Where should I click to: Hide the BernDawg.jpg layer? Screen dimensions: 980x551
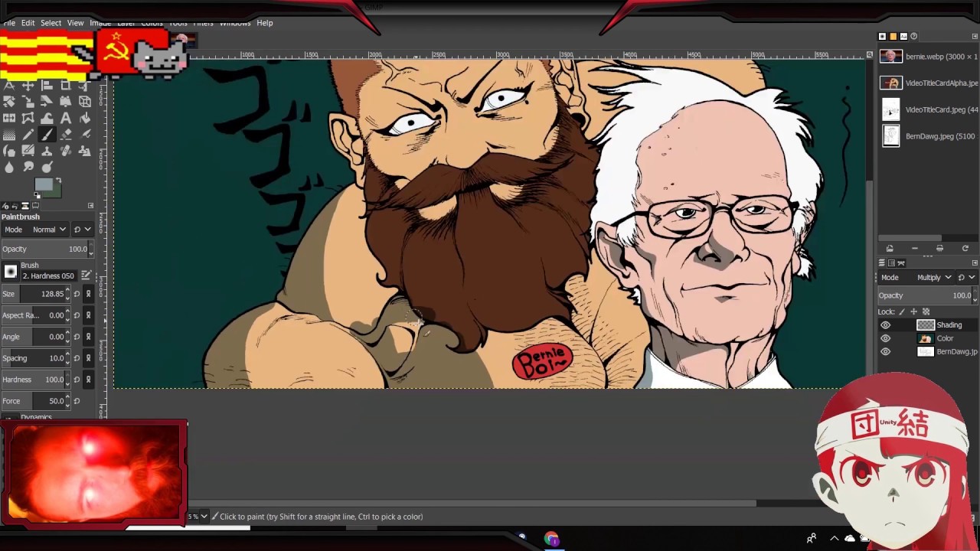(886, 352)
